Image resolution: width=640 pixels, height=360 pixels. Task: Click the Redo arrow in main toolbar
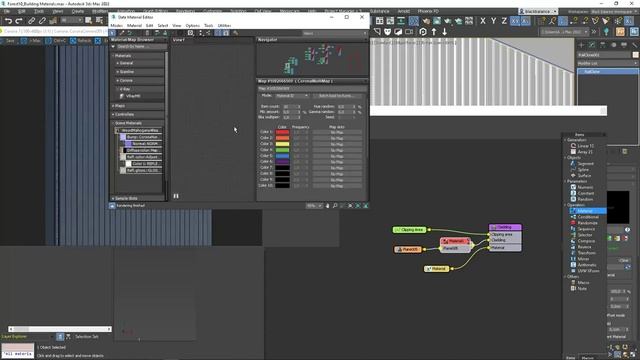click(19, 20)
